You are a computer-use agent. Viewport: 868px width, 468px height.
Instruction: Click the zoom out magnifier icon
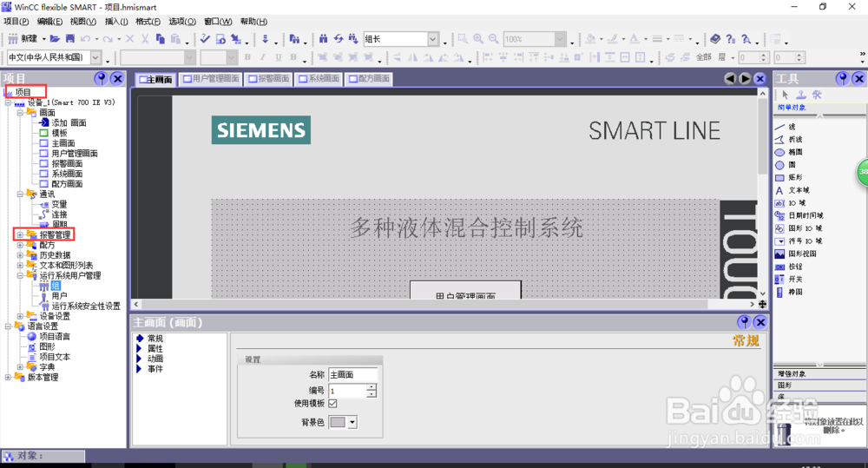(493, 39)
